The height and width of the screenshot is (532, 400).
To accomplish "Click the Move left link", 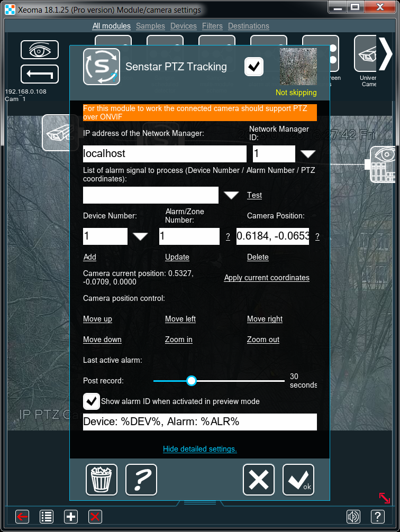I will (180, 319).
